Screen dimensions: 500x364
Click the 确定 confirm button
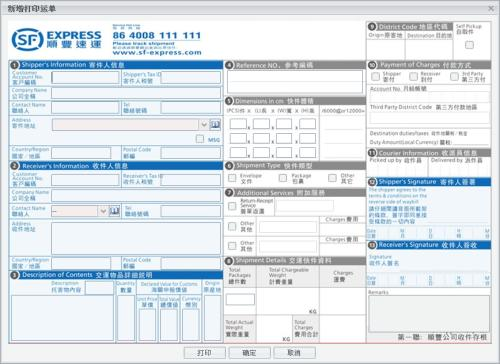(249, 353)
